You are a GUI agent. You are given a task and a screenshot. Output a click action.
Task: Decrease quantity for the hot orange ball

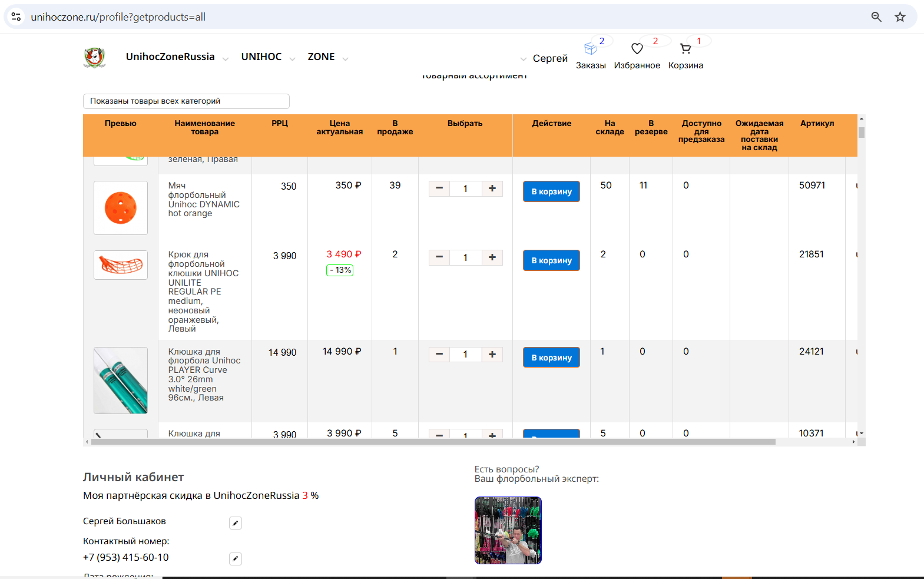click(x=439, y=188)
